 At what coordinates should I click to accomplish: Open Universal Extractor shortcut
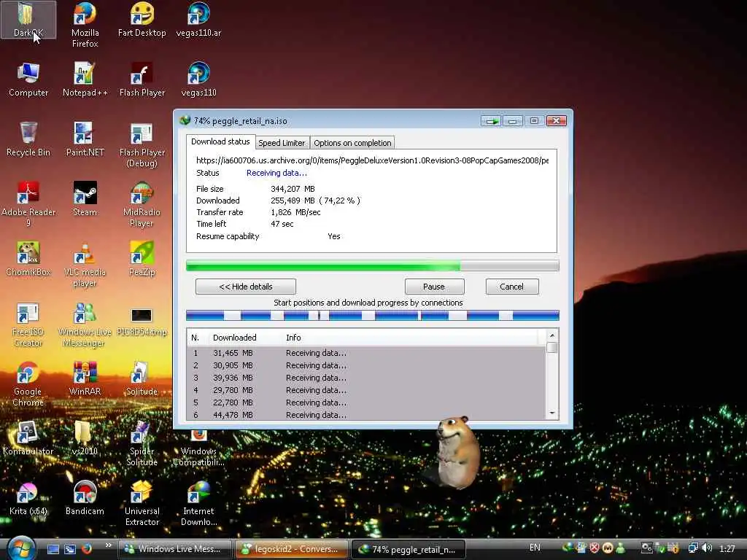(x=142, y=504)
